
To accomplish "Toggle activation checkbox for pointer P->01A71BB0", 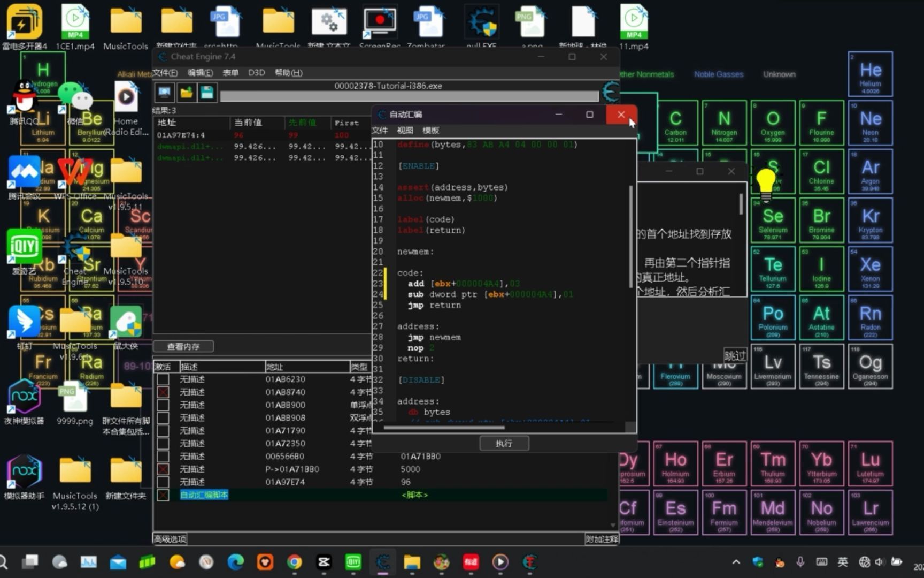I will 163,469.
